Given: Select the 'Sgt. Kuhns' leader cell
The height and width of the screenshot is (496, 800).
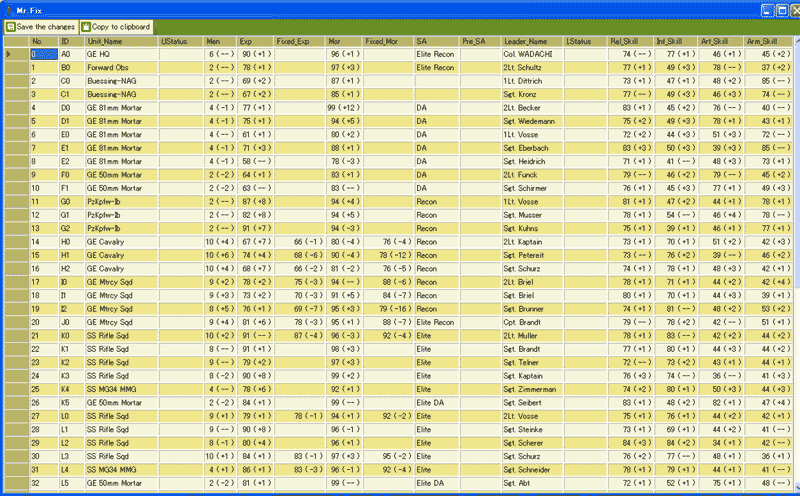Looking at the screenshot, I should [533, 229].
